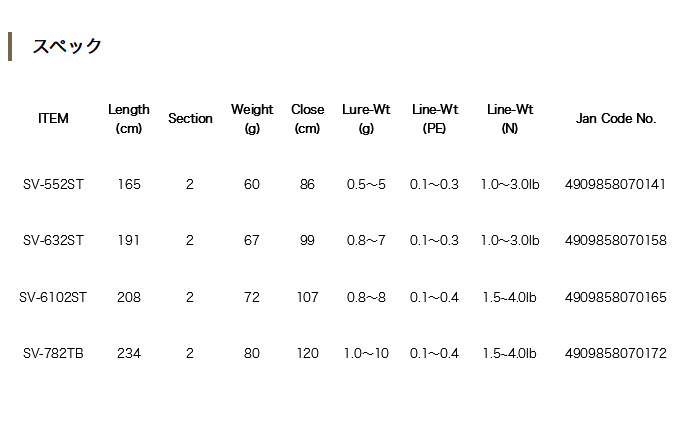Click the 1.0～10 lure weight cell
This screenshot has height=424, width=680.
pos(366,353)
